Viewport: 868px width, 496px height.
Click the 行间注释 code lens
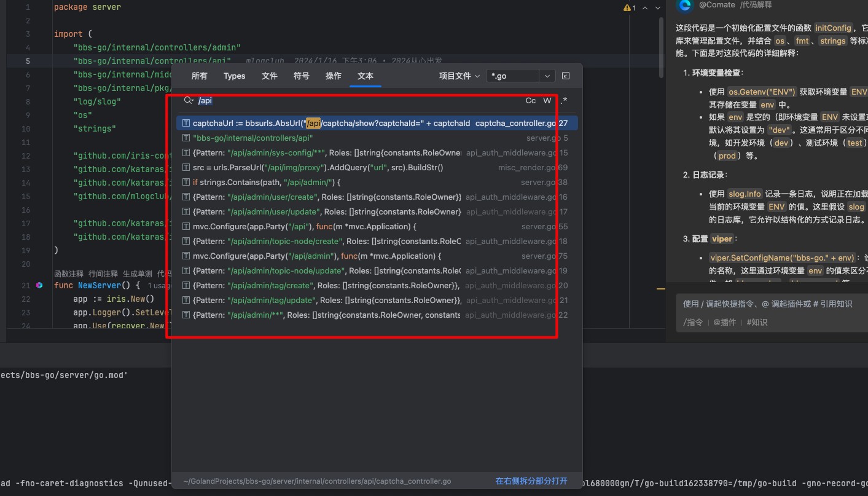pyautogui.click(x=103, y=274)
